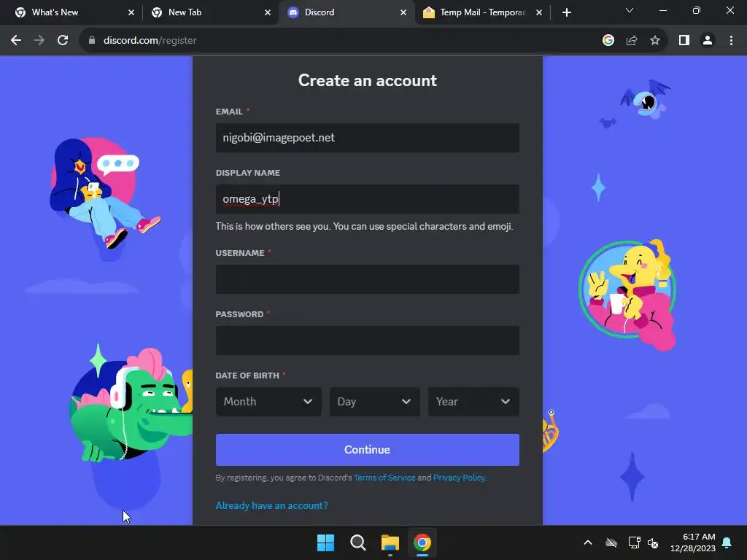Image resolution: width=747 pixels, height=560 pixels.
Task: Open Windows taskbar search
Action: point(357,542)
